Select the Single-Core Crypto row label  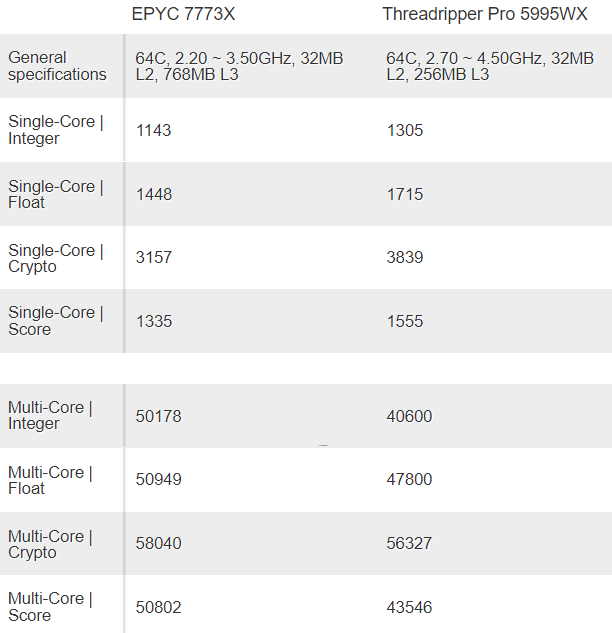[x=55, y=258]
